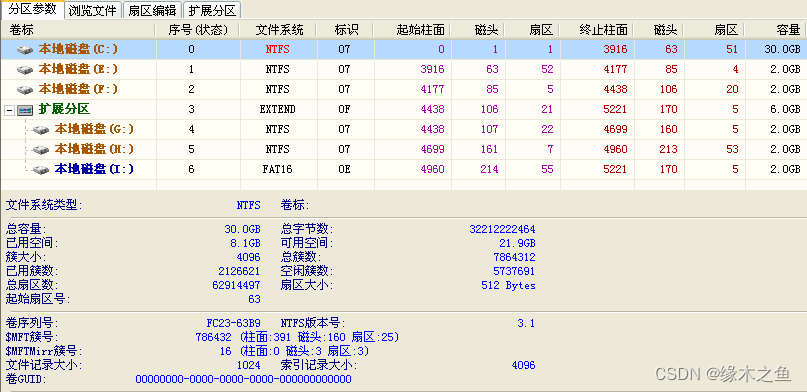Image resolution: width=807 pixels, height=392 pixels.
Task: Click the 序号(状态) column header
Action: click(198, 30)
